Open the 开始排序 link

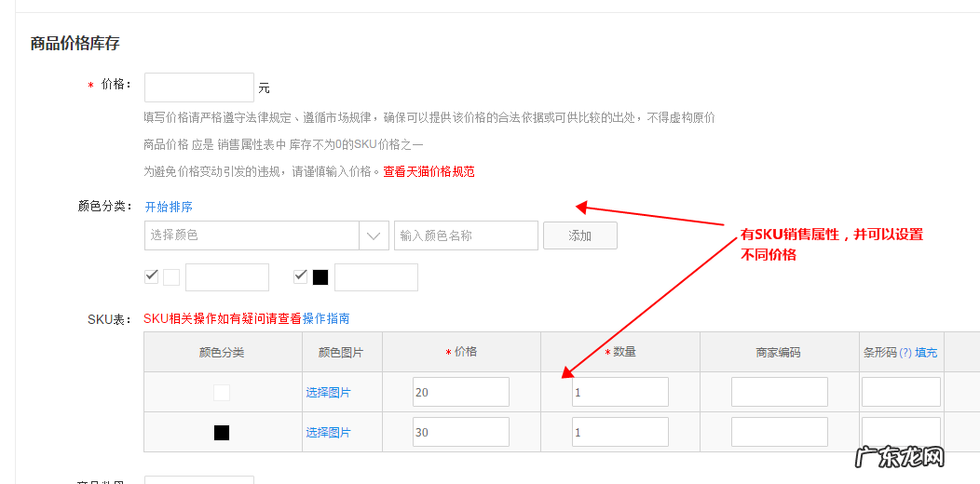(x=169, y=207)
